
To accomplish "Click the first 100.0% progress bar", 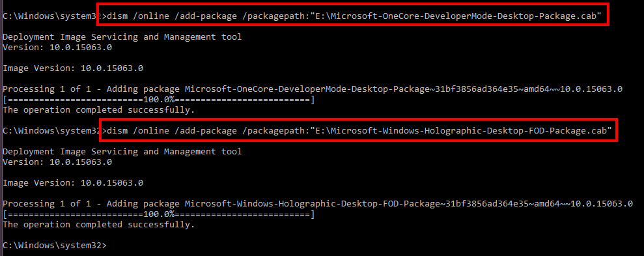I will click(158, 100).
